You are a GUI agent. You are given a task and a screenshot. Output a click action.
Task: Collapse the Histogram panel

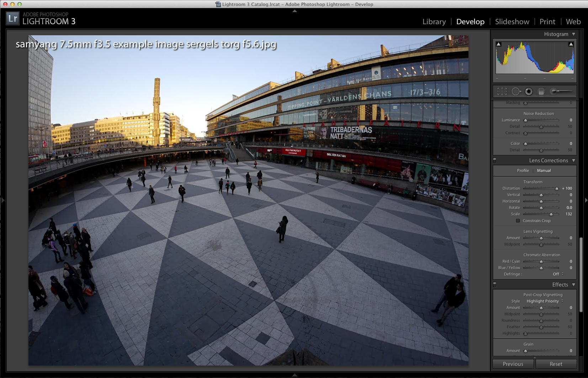pos(573,34)
